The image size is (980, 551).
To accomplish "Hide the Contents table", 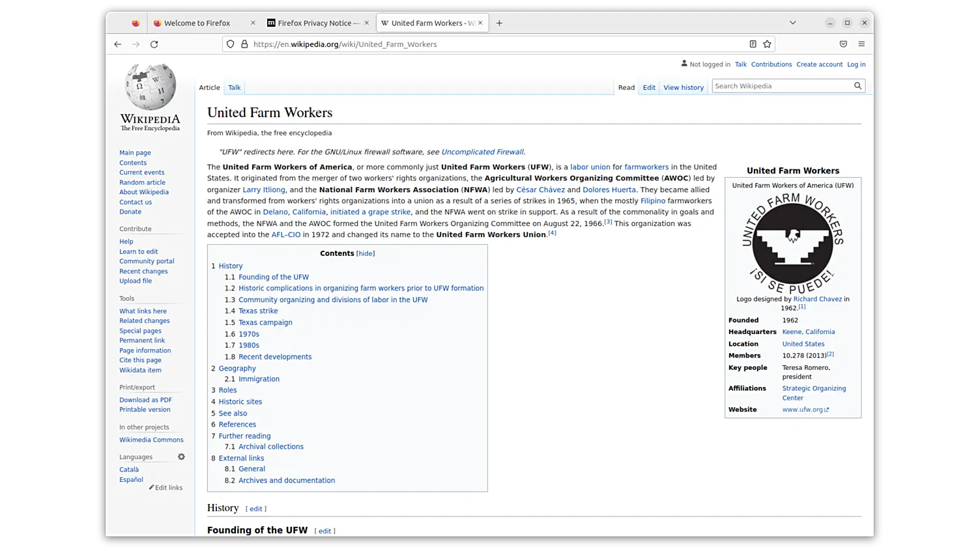I will tap(366, 253).
